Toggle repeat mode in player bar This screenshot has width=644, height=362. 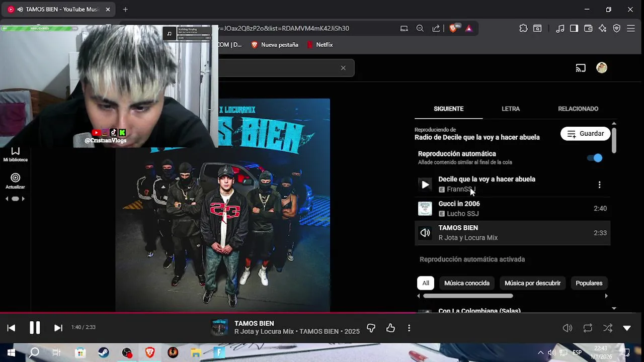click(588, 328)
